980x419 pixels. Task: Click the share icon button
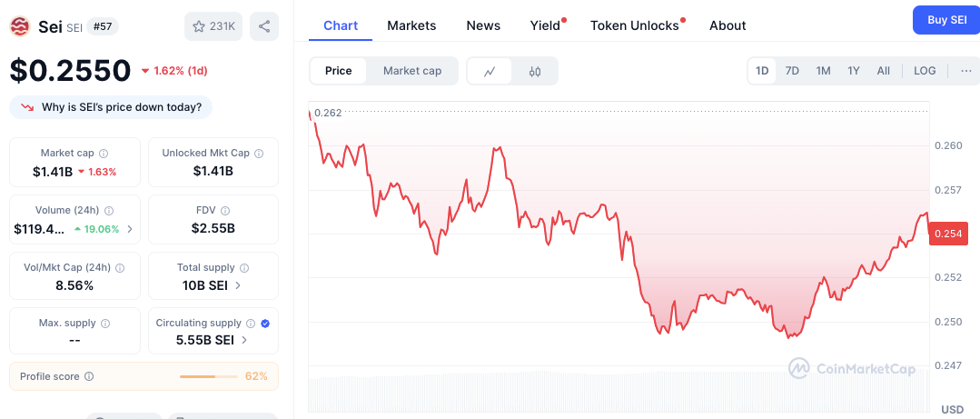[x=264, y=26]
